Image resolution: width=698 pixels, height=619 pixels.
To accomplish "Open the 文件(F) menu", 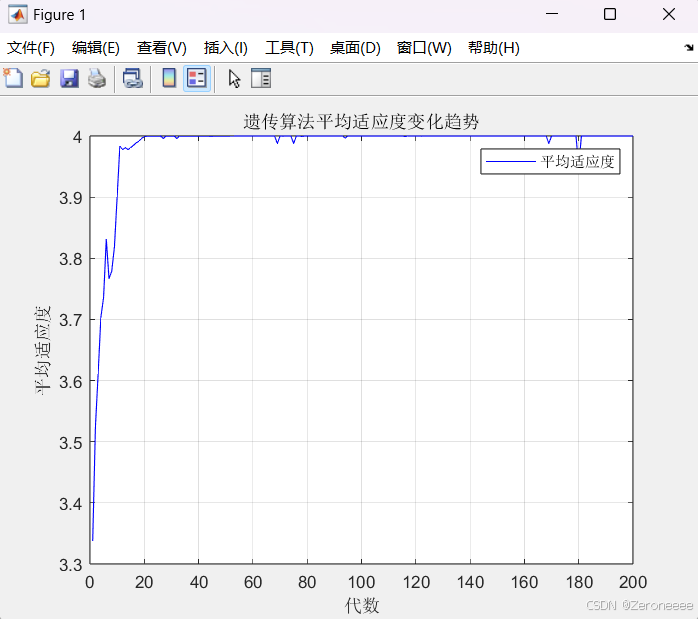I will (x=31, y=48).
